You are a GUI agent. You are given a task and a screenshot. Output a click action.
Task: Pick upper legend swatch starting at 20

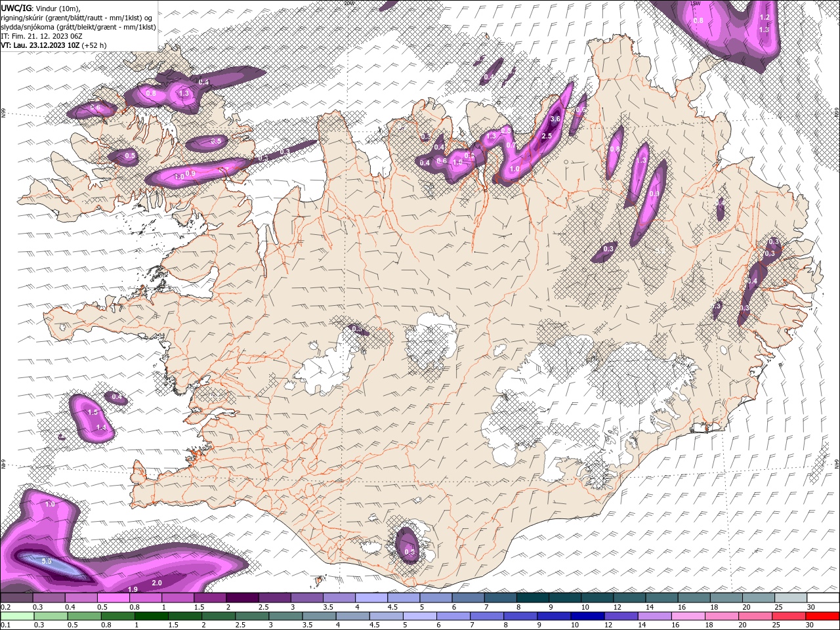(x=759, y=598)
